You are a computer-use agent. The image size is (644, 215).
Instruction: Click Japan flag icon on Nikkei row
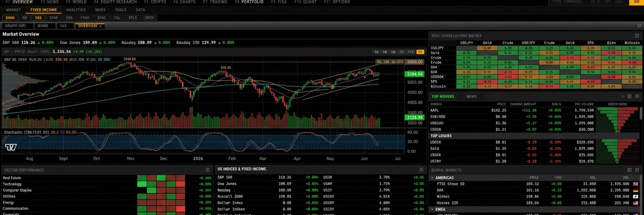pos(635,197)
